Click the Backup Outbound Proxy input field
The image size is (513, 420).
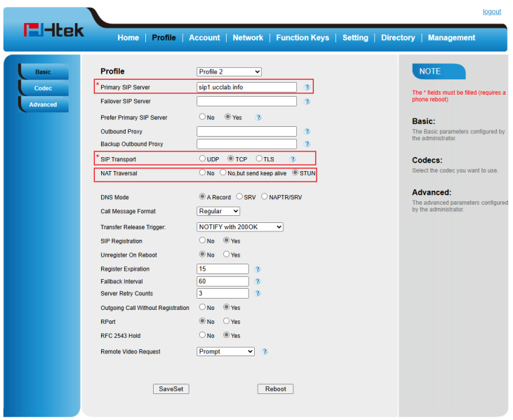246,144
